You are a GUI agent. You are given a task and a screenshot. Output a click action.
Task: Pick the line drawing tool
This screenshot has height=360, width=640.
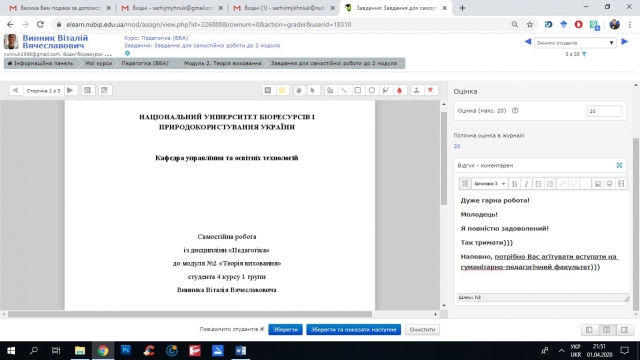344,90
